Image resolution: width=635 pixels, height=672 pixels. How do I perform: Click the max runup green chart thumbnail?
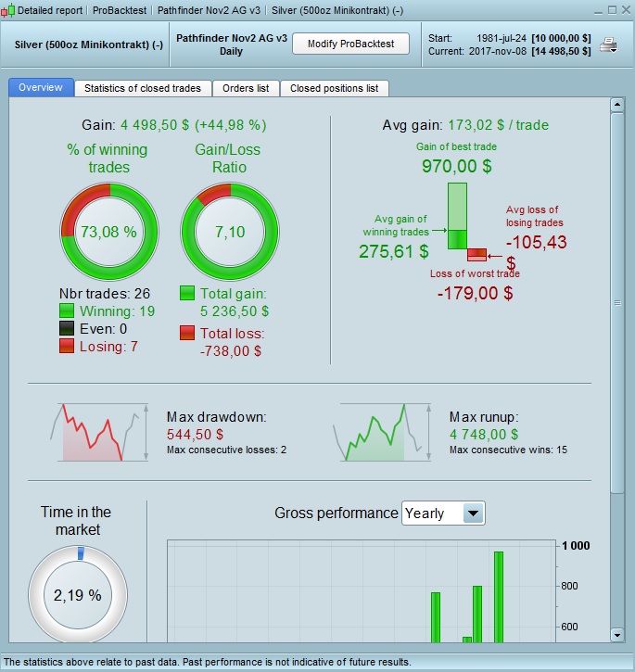point(383,433)
